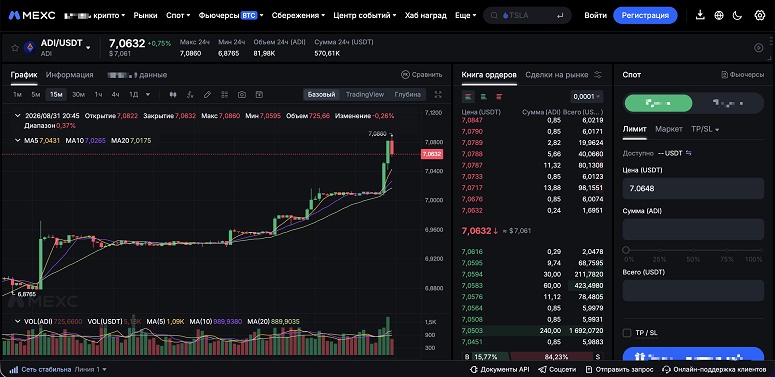Open Хаб наград in navigation
The width and height of the screenshot is (775, 377).
click(x=426, y=15)
